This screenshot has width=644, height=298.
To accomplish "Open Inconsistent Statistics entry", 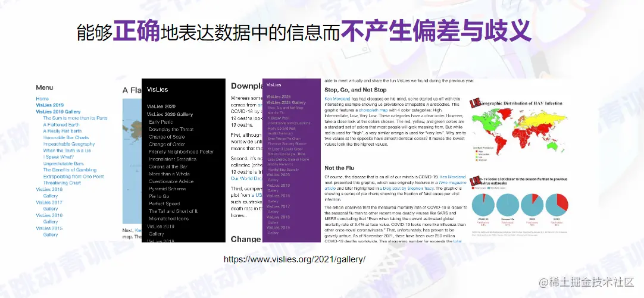I will point(173,159).
